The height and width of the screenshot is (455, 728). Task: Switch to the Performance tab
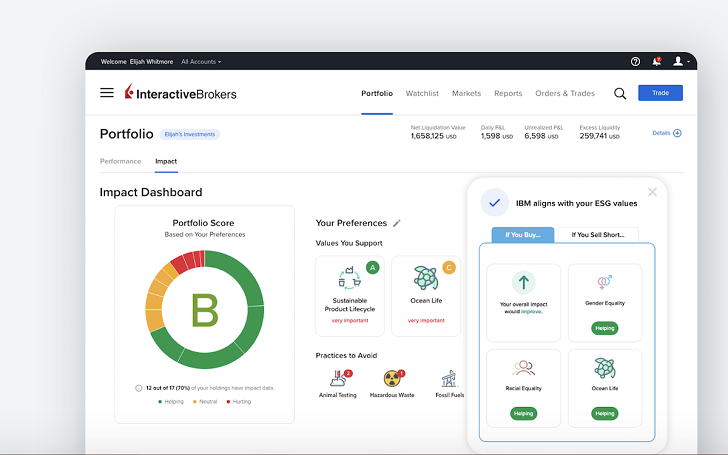[120, 161]
